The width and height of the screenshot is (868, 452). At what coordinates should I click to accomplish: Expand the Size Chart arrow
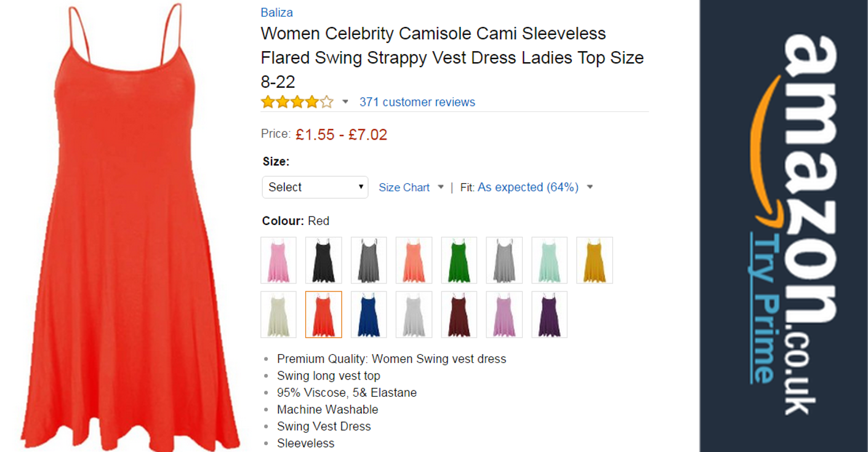[x=441, y=187]
